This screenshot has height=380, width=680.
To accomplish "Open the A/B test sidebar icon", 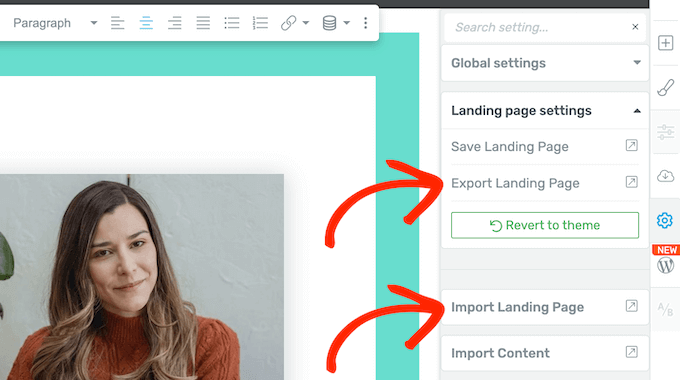I will (x=665, y=309).
